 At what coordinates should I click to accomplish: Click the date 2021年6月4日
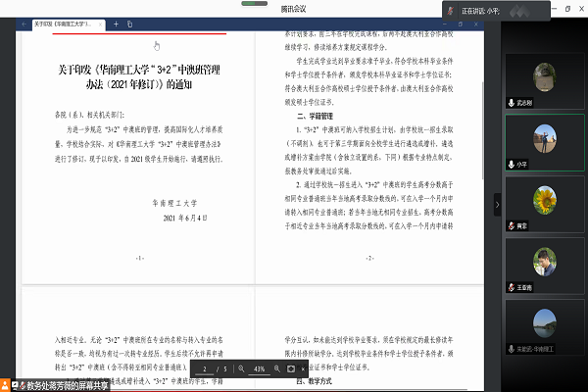(x=185, y=218)
